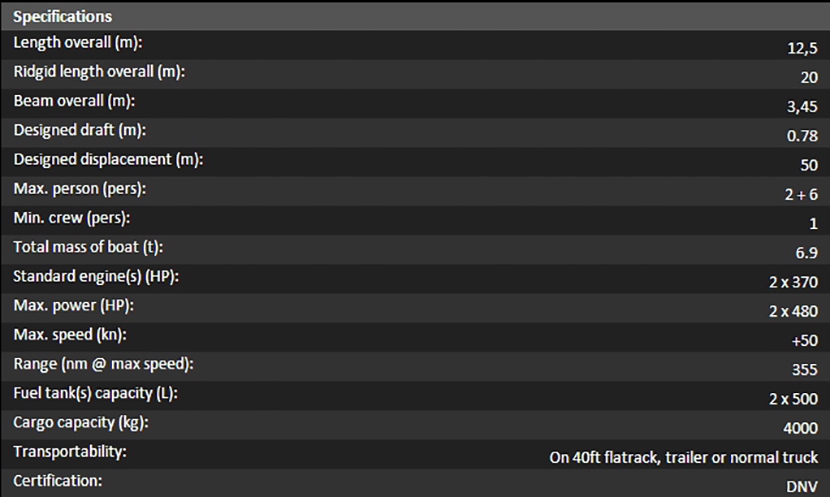
Task: Select the 2 x 500 fuel capacity value
Action: click(x=794, y=399)
